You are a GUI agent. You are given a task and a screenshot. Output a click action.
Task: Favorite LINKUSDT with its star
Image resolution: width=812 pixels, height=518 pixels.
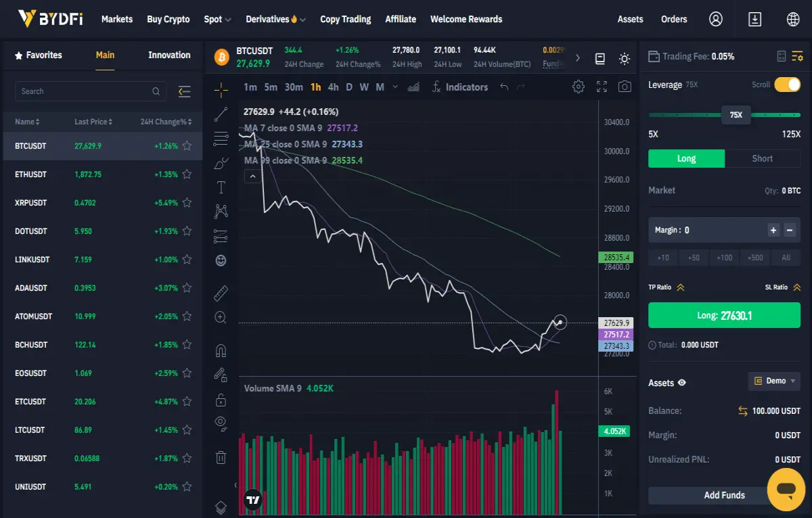187,259
